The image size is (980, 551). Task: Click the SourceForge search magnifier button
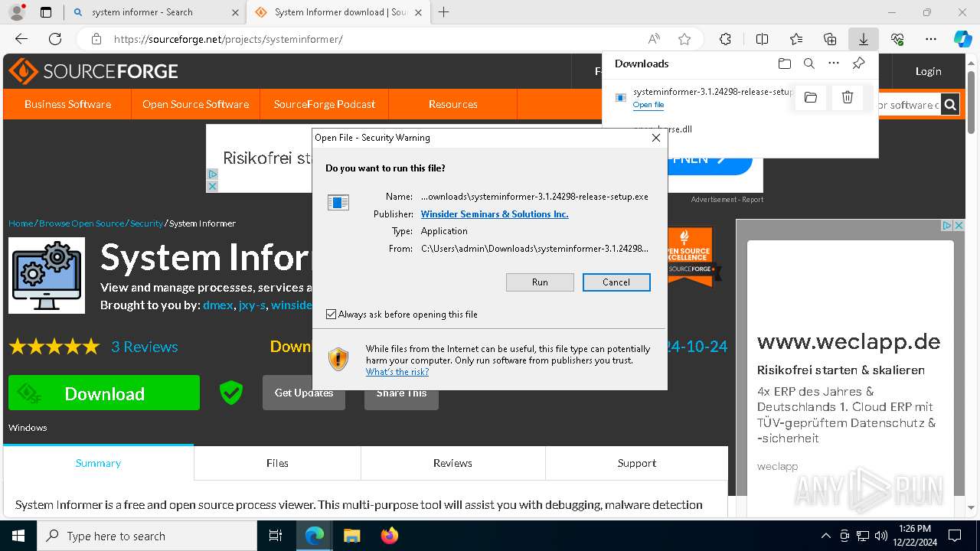click(x=950, y=105)
